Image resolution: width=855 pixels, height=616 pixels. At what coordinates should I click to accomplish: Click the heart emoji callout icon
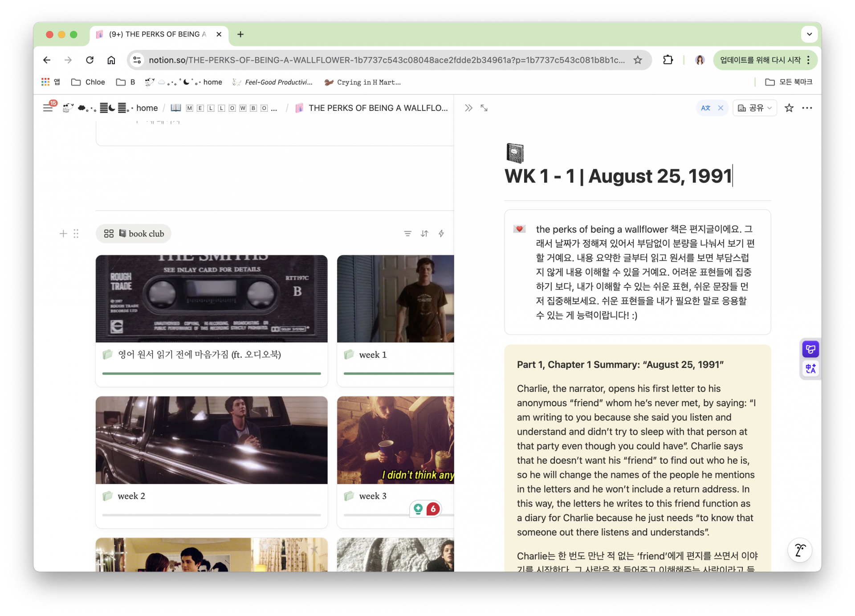519,229
